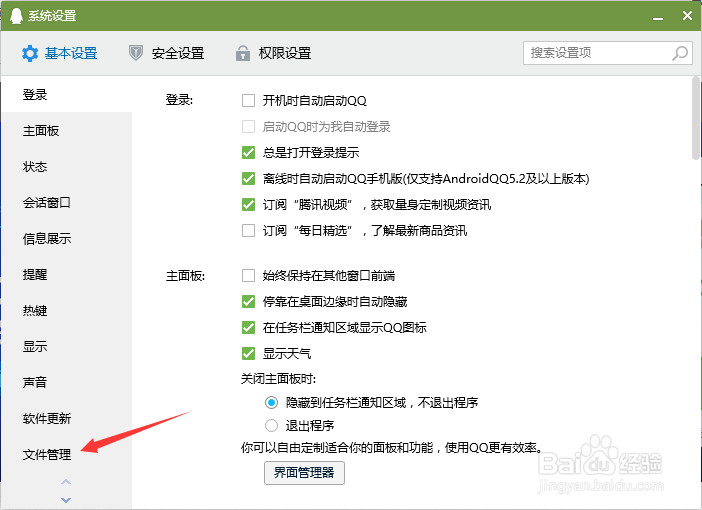Open 软件更新 in the sidebar
The image size is (702, 510).
[x=66, y=419]
